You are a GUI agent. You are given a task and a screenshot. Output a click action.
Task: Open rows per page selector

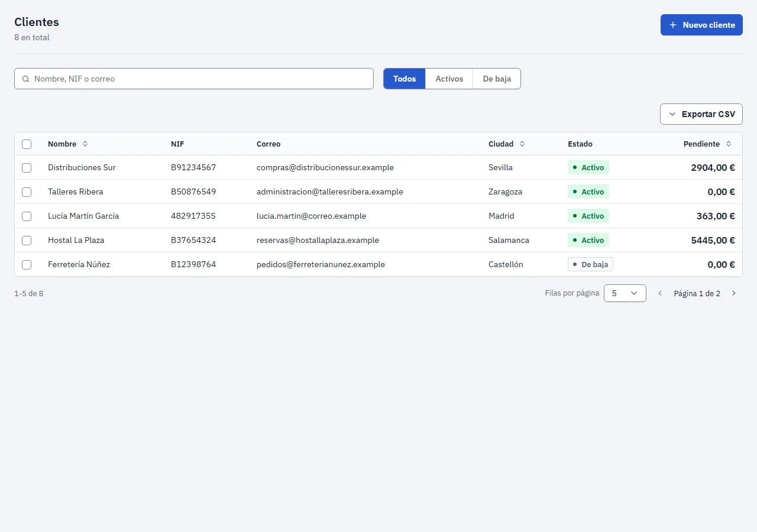click(625, 293)
